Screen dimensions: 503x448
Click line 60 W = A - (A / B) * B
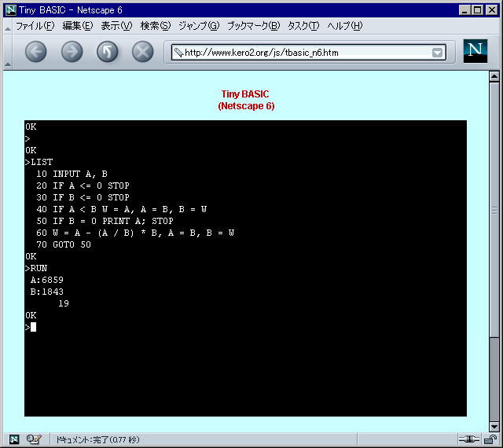pyautogui.click(x=135, y=233)
